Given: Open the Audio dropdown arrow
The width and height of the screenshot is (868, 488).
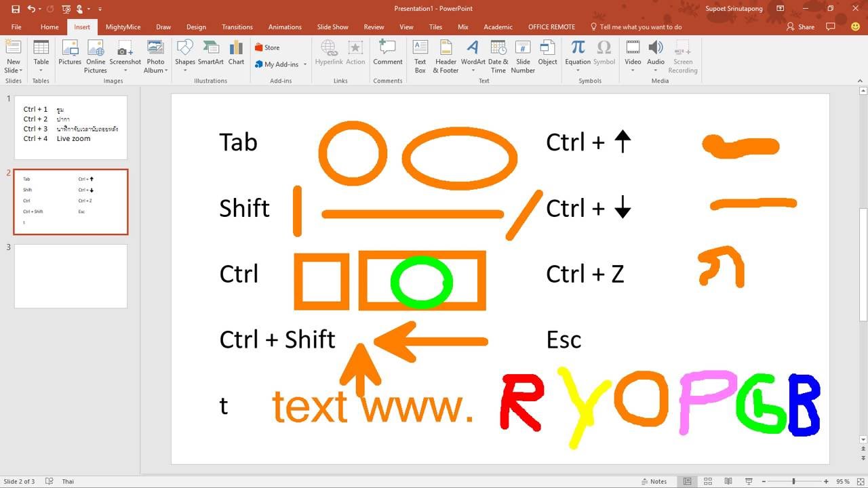Looking at the screenshot, I should [x=656, y=70].
